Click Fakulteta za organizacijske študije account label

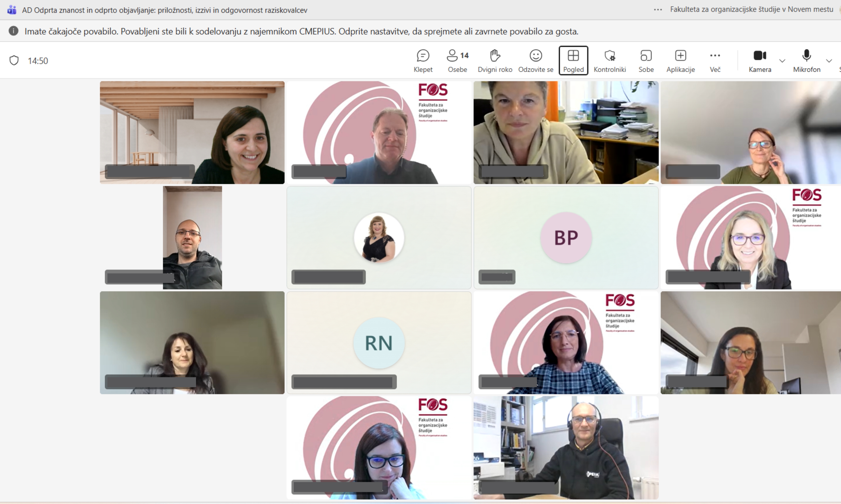751,9
